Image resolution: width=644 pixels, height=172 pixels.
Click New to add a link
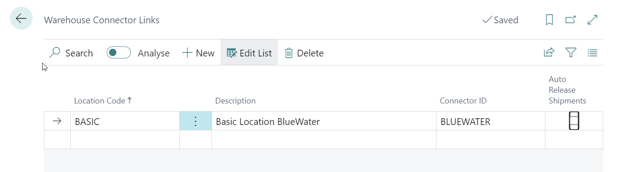click(x=198, y=53)
